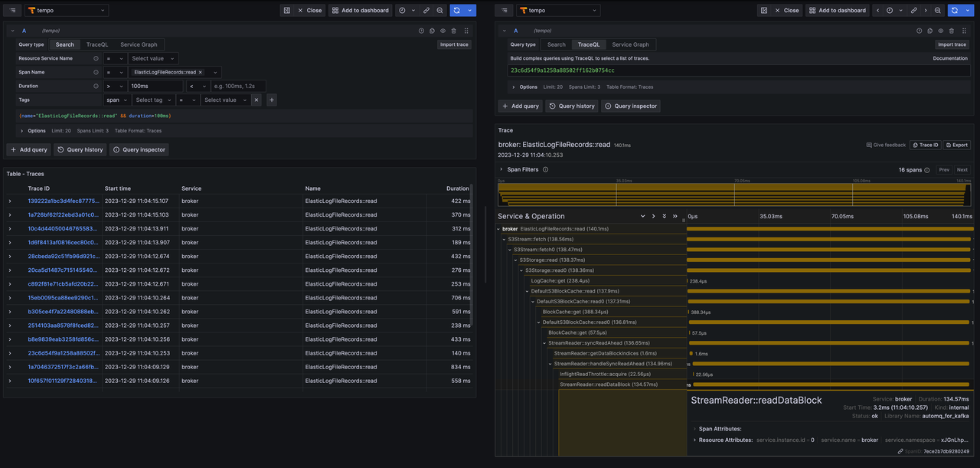Viewport: 980px width, 468px height.
Task: Open trace 139222a1bc3d4fec link
Action: click(63, 201)
